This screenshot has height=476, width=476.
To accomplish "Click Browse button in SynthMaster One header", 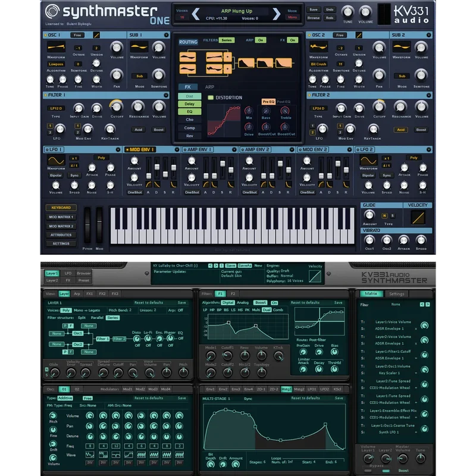I will pos(314,18).
